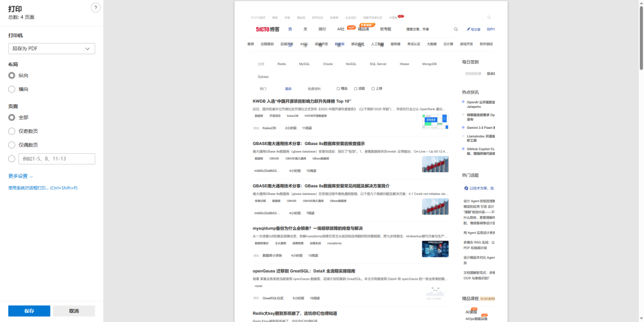Select the MySQL category filter
This screenshot has width=644, height=322.
tap(304, 64)
